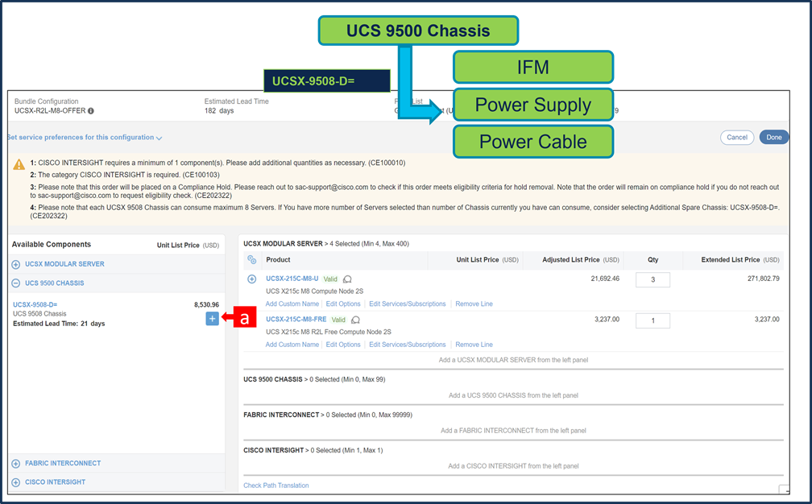Click the Valid badge on UCSX-215C-M8-U
This screenshot has height=504, width=812.
coord(330,279)
